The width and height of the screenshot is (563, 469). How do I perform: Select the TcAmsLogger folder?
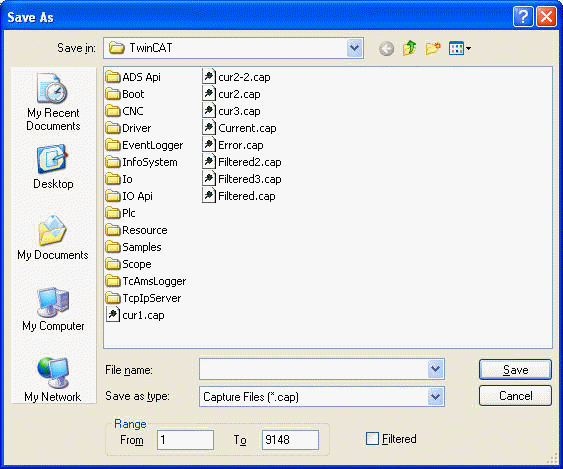tap(146, 281)
